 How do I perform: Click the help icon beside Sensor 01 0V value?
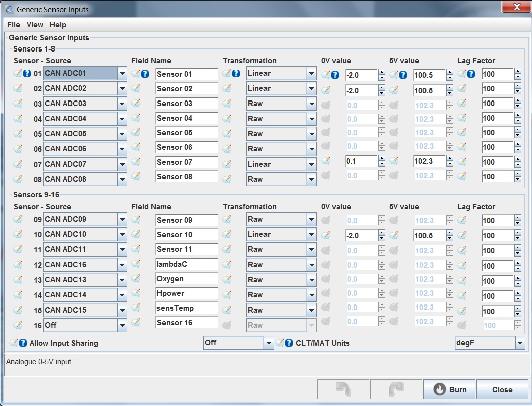point(335,73)
